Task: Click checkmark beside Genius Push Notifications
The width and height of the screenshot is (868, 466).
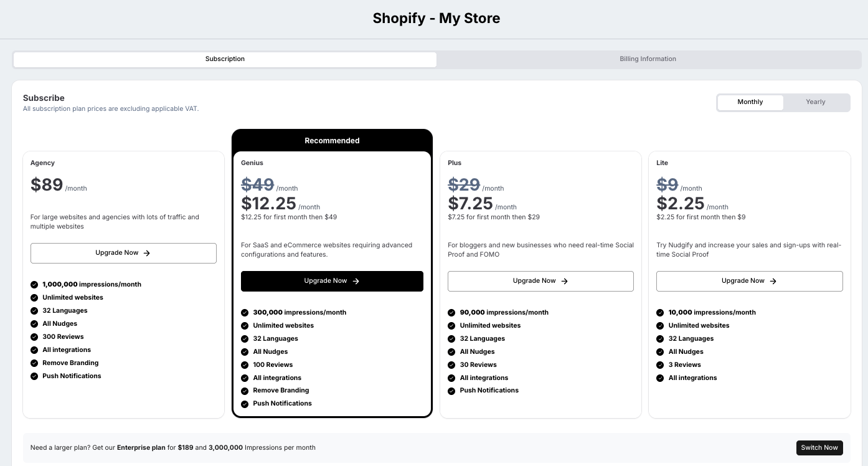Action: pos(245,404)
